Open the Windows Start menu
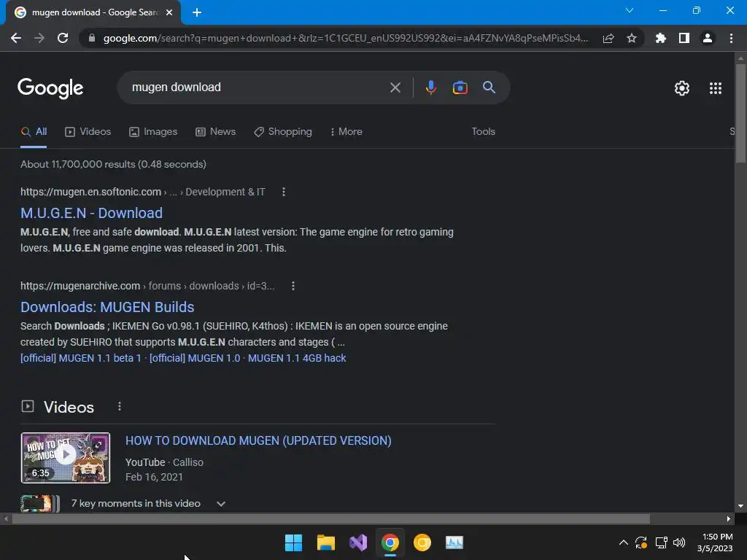The image size is (747, 560). 293,542
